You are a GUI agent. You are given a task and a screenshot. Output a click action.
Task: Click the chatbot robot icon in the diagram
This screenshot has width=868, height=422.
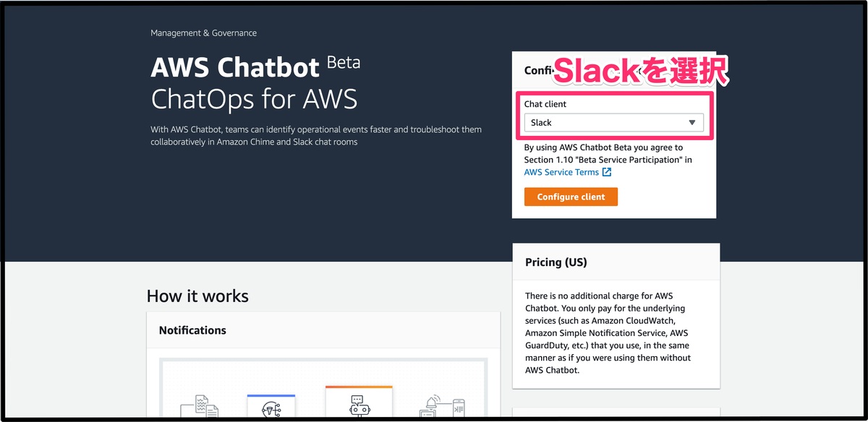[359, 406]
